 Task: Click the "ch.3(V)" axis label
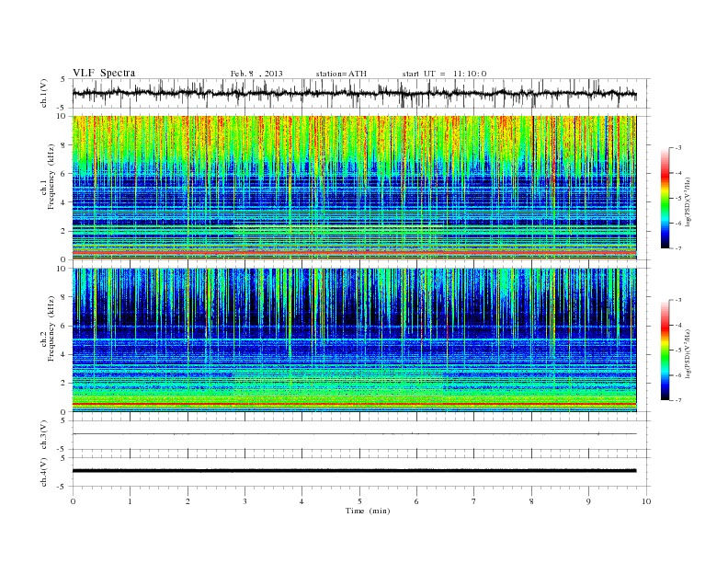(x=44, y=434)
